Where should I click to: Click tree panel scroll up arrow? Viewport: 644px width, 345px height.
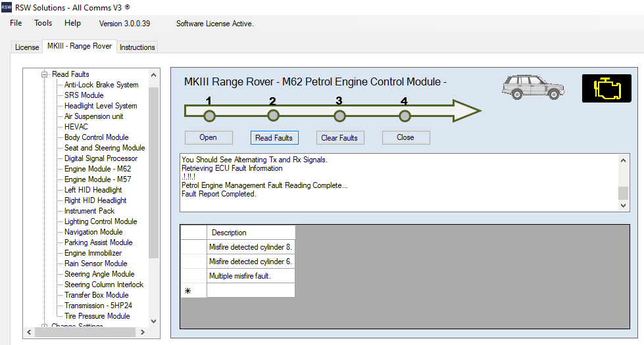click(154, 75)
